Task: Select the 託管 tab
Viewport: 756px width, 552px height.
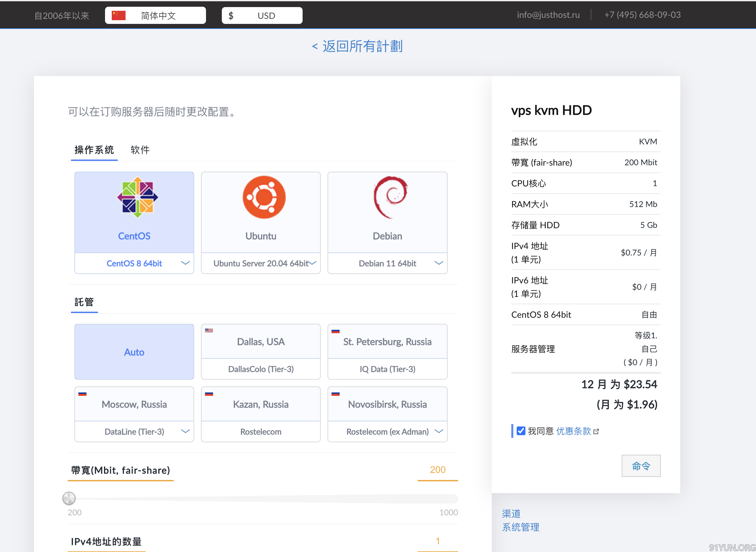Action: (84, 302)
